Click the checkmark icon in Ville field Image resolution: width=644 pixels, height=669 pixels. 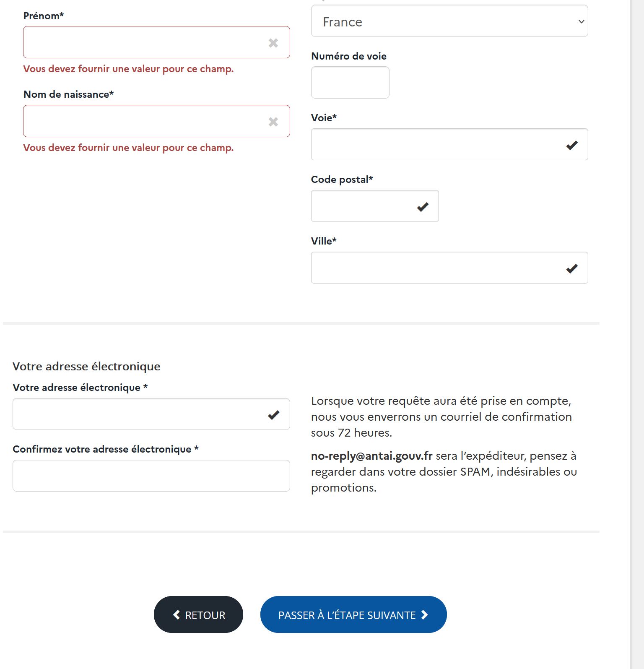pos(572,268)
